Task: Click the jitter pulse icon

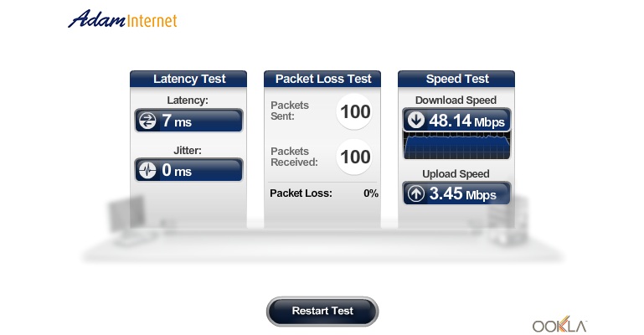Action: [x=147, y=170]
